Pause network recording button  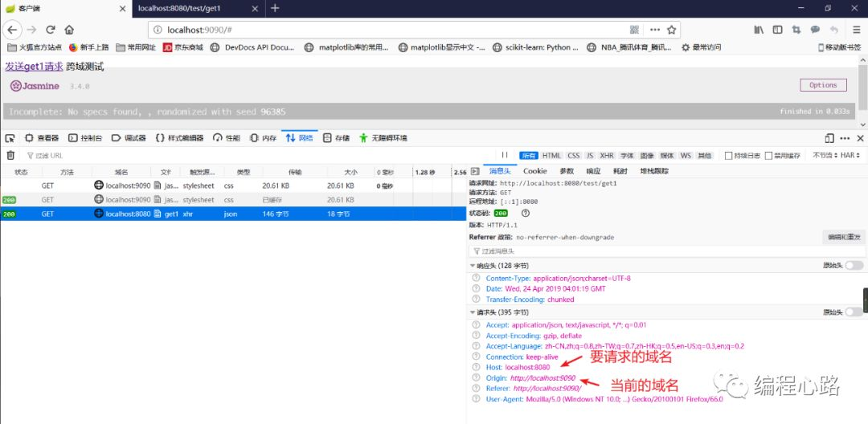coord(504,155)
